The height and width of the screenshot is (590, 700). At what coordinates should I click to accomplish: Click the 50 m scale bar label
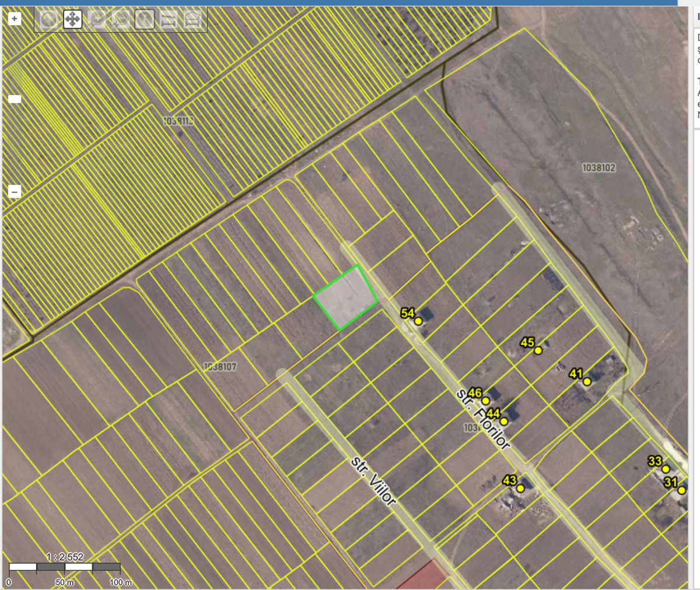[x=65, y=582]
